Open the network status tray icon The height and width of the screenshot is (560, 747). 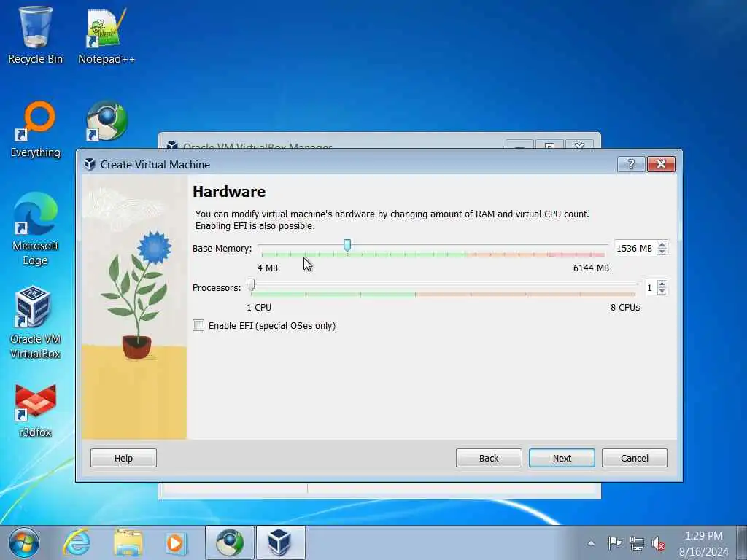(636, 542)
